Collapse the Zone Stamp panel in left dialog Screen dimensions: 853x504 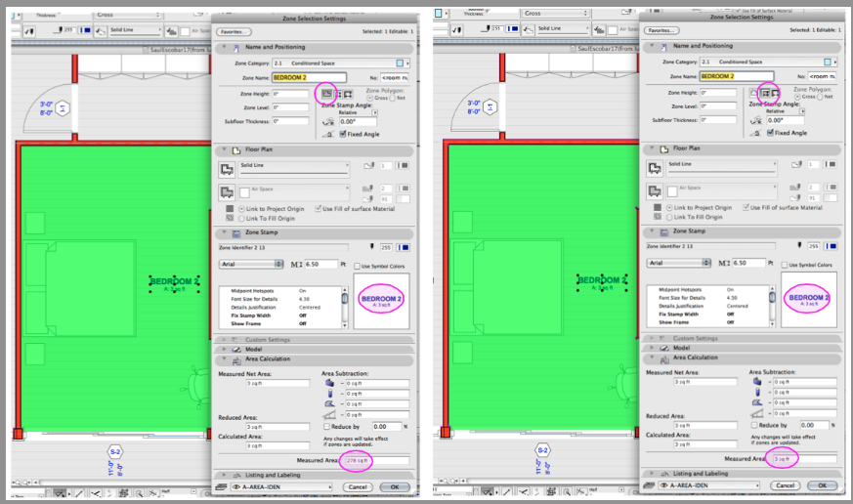(224, 232)
